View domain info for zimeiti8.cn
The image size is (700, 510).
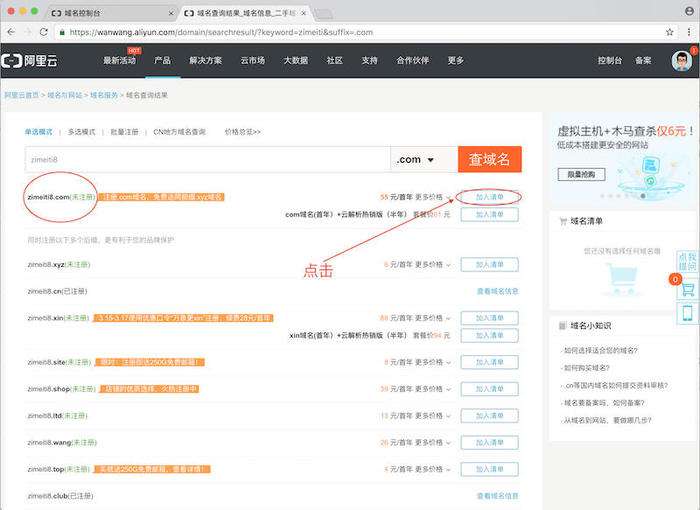(497, 291)
